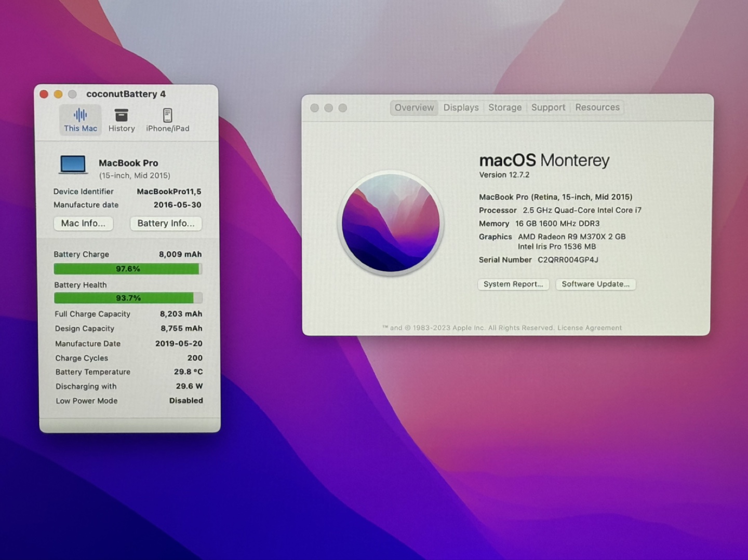Click Software Update... in About This Mac
Screen dimensions: 748x560
point(595,284)
